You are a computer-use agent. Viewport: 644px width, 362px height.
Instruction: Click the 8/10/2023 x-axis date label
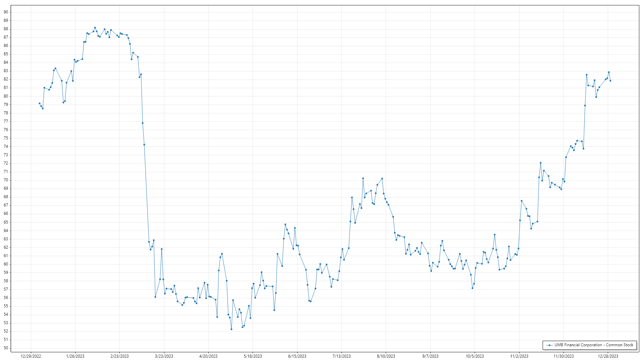coord(386,356)
